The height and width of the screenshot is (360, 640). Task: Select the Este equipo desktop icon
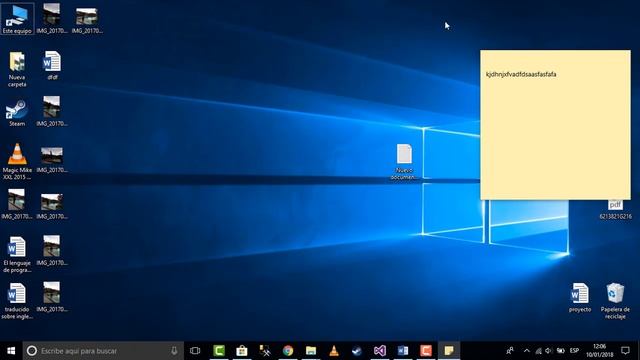[17, 19]
